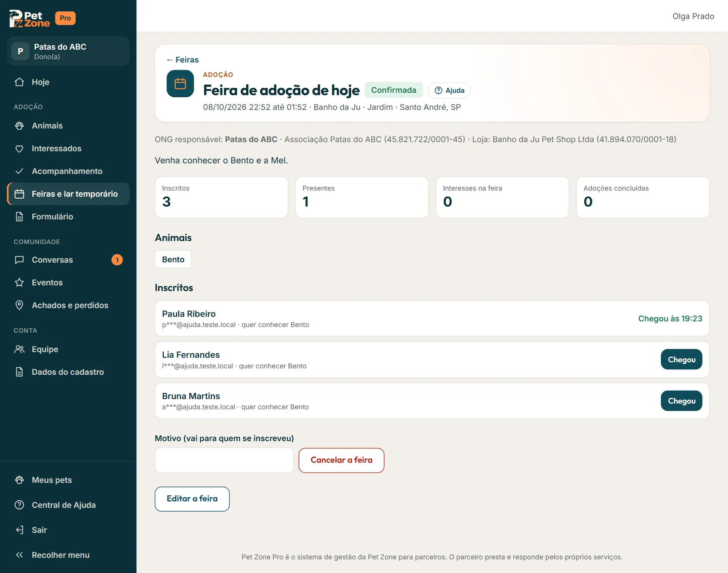Viewport: 728px width, 573px height.
Task: Click Editar a feira button
Action: (x=192, y=499)
